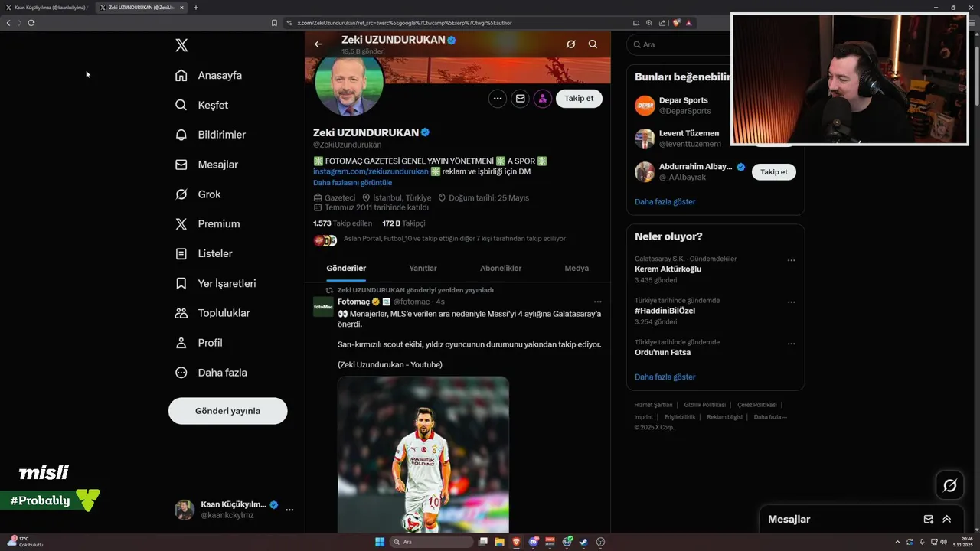Click the purple person icon beside the profile's Takip et button
Screen dimensions: 980x551
[x=543, y=99]
